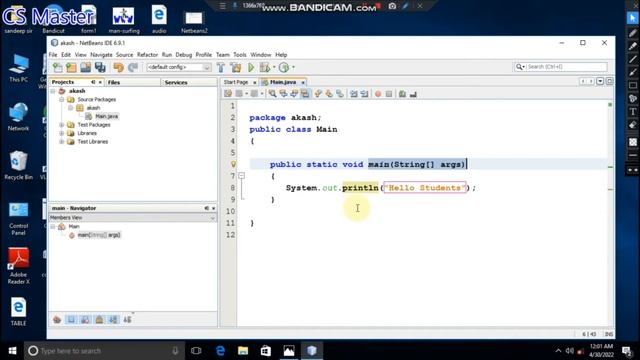
Task: Click the Shift Line Left icon
Action: [x=353, y=94]
